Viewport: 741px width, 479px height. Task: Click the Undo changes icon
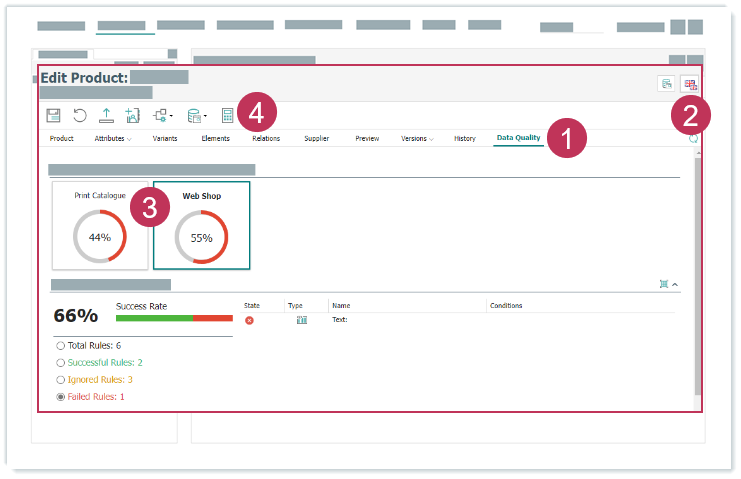coord(80,116)
